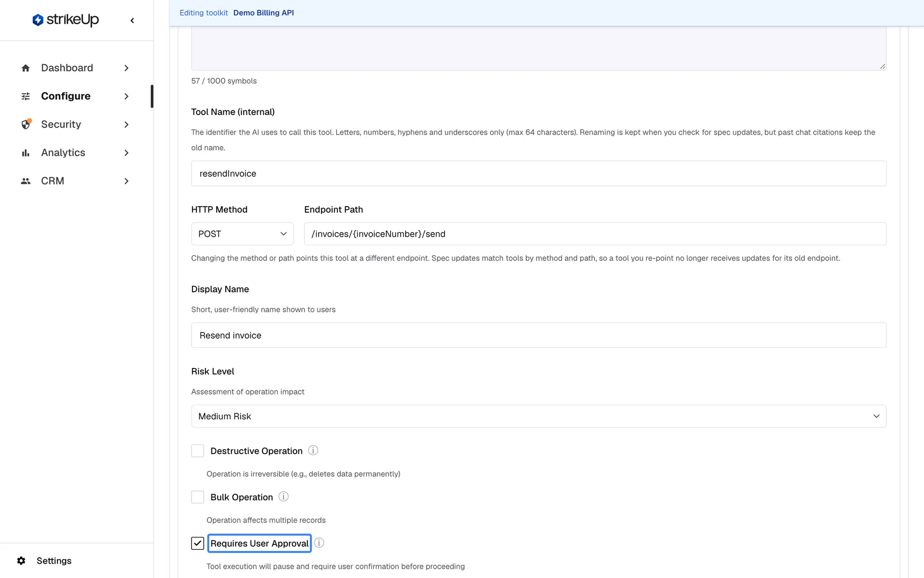This screenshot has height=578, width=924.
Task: Click the Destructive Operation label
Action: [256, 451]
